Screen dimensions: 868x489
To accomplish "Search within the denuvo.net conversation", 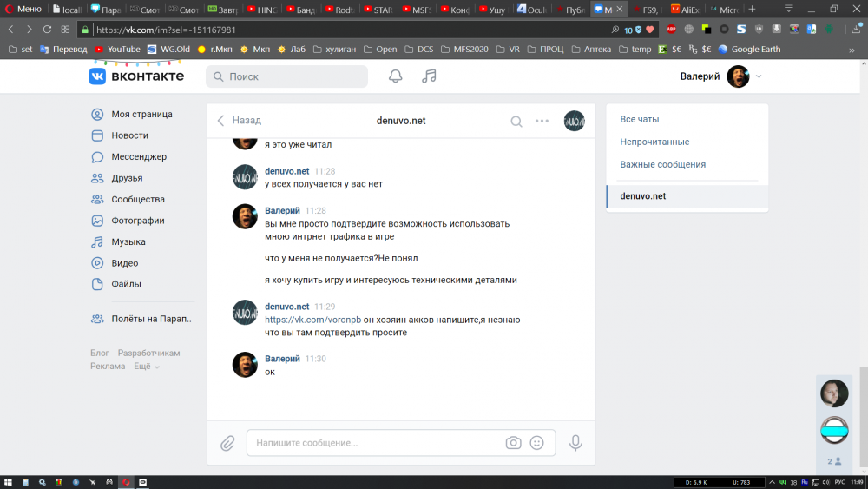I will (516, 122).
